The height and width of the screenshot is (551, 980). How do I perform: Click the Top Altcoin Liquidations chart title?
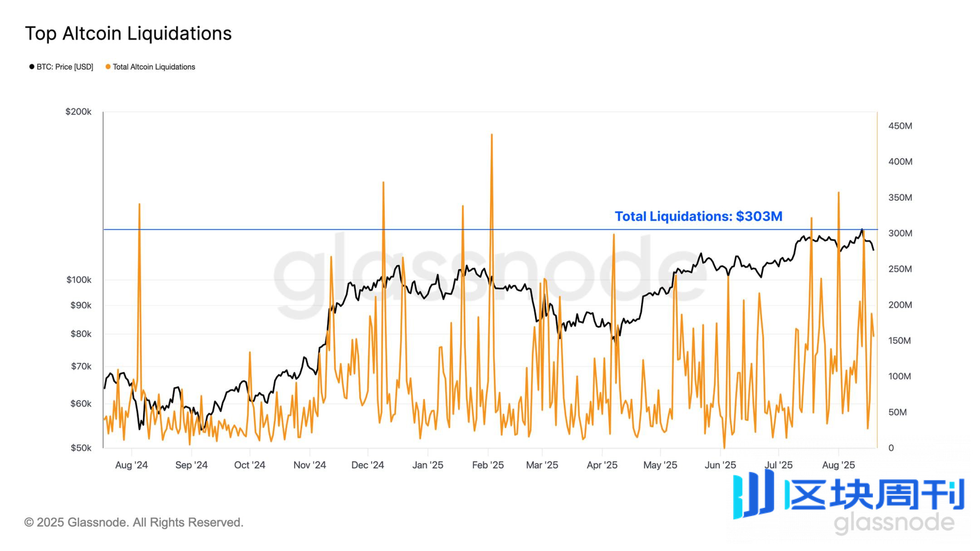(x=128, y=34)
